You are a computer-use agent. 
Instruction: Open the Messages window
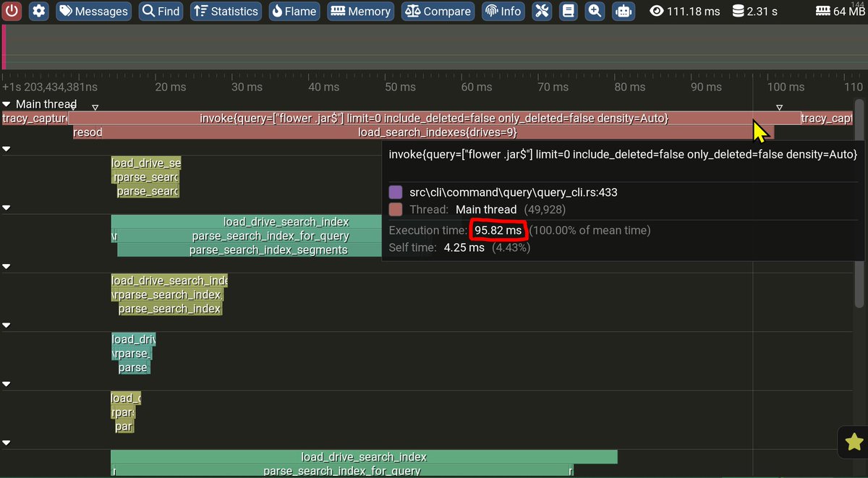point(93,11)
